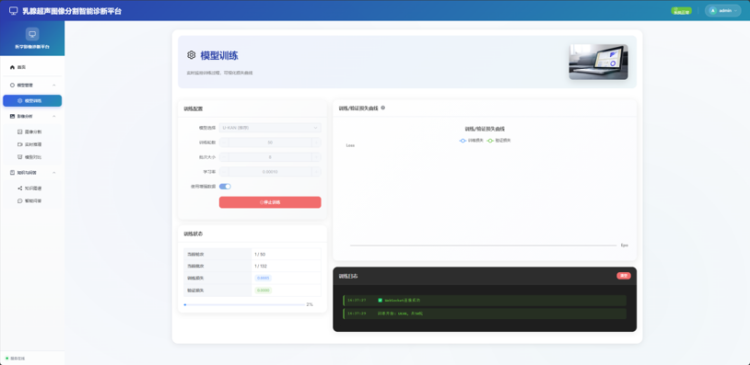Viewport: 750px width, 365px height.
Task: Click the monitor logo icon in the sidebar header
Action: coord(32,34)
